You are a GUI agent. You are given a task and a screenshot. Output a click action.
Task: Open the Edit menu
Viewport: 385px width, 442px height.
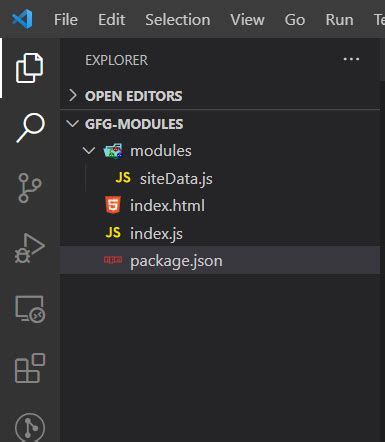111,19
